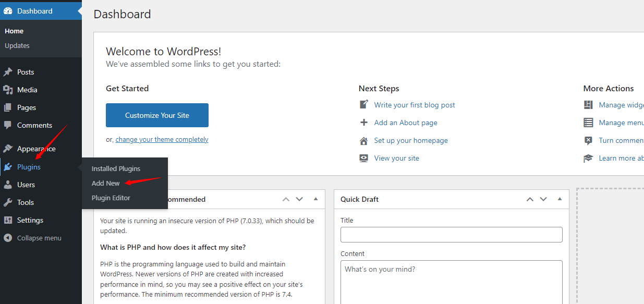Click the Pages document icon
Screen dimensions: 644x304
coord(8,107)
